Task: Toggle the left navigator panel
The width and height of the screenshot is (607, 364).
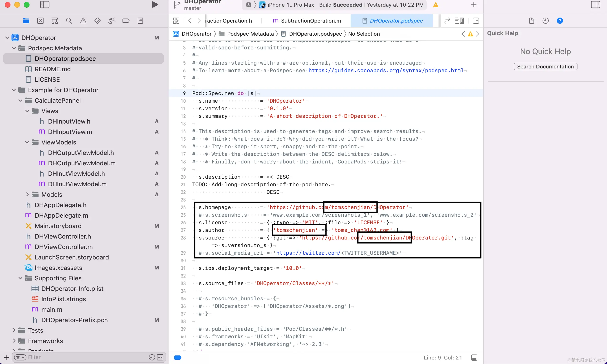Action: point(45,5)
